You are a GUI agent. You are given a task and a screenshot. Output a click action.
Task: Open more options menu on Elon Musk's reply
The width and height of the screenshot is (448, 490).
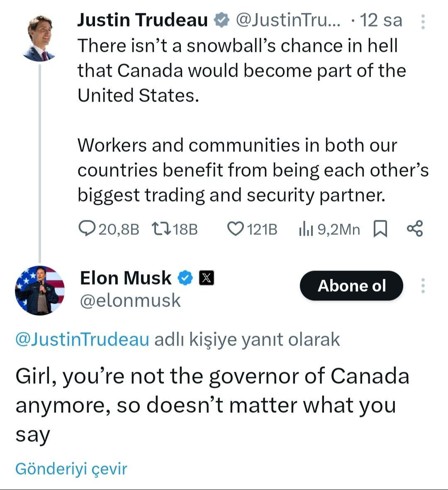423,285
